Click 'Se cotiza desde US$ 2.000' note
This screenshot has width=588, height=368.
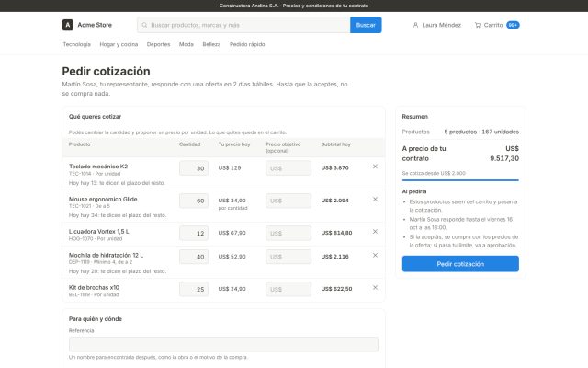[x=434, y=173]
